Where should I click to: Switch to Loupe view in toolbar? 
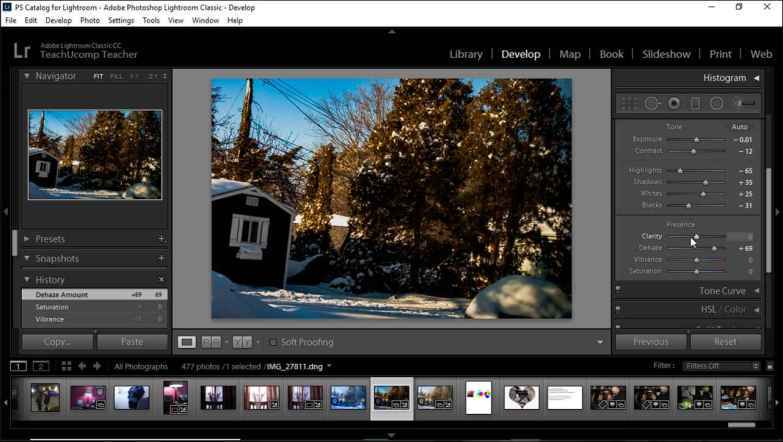point(187,342)
